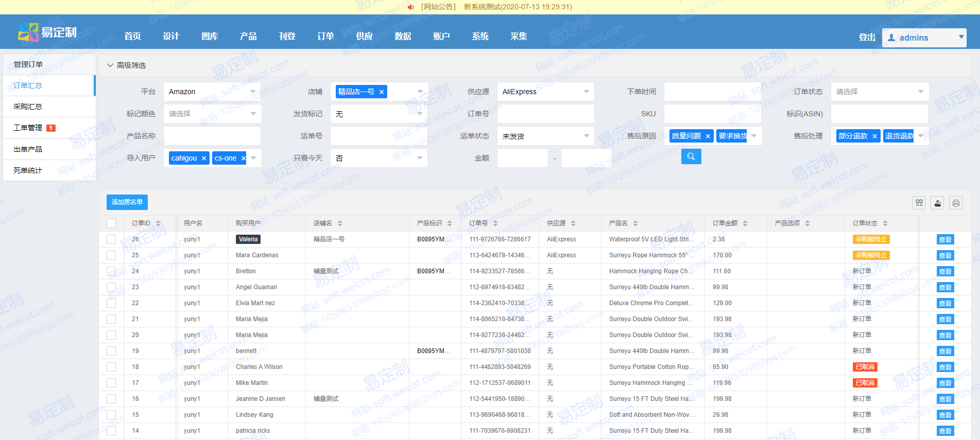This screenshot has width=980, height=440.
Task: Sort table by 产品选项 column arrows
Action: point(807,223)
